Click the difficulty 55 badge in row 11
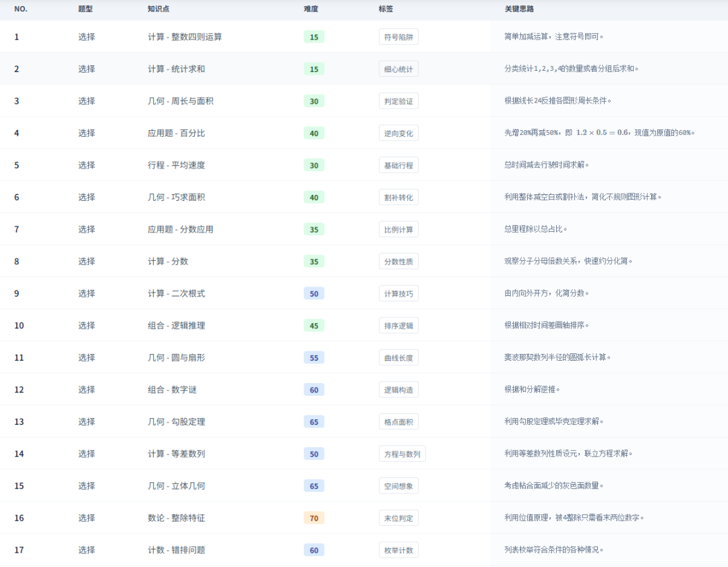 pos(314,358)
